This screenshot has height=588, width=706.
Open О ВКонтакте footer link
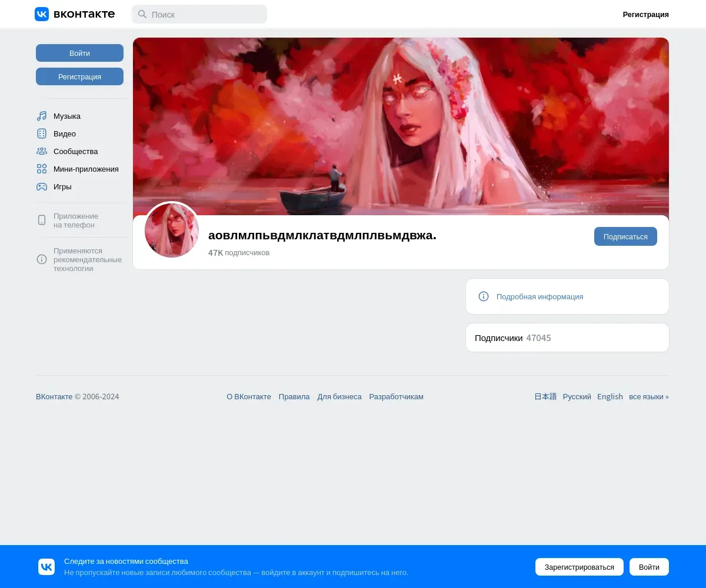point(249,397)
